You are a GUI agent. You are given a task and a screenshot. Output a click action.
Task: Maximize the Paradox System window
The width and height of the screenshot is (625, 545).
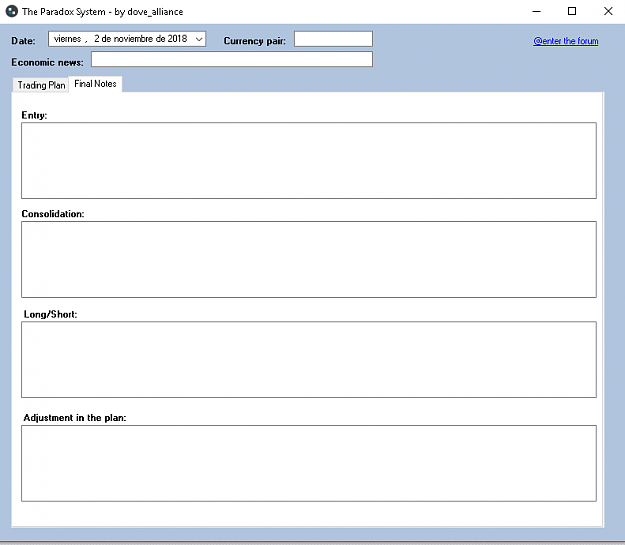pyautogui.click(x=572, y=11)
